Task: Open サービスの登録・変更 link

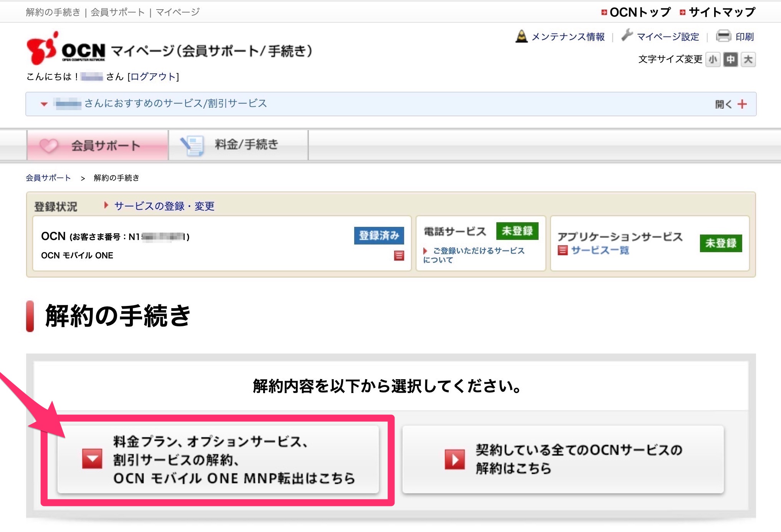Action: point(164,206)
